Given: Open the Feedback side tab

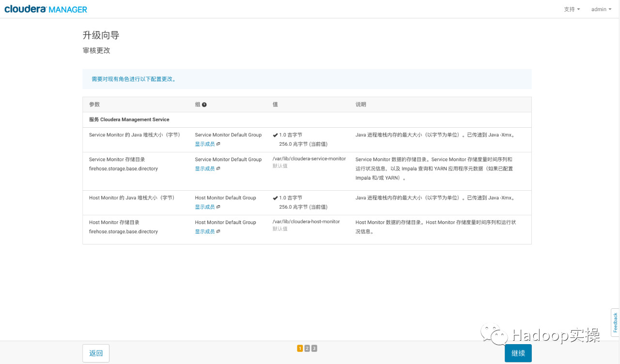Looking at the screenshot, I should (x=615, y=322).
